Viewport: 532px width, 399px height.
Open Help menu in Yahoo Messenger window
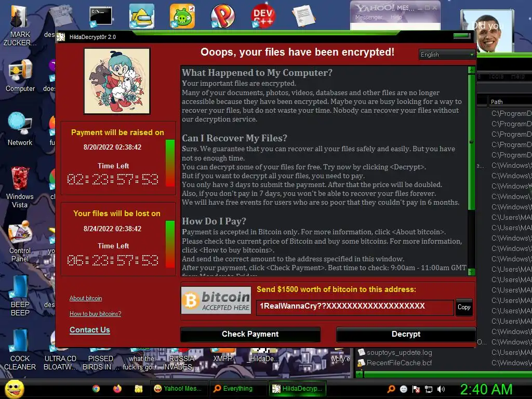click(x=396, y=17)
